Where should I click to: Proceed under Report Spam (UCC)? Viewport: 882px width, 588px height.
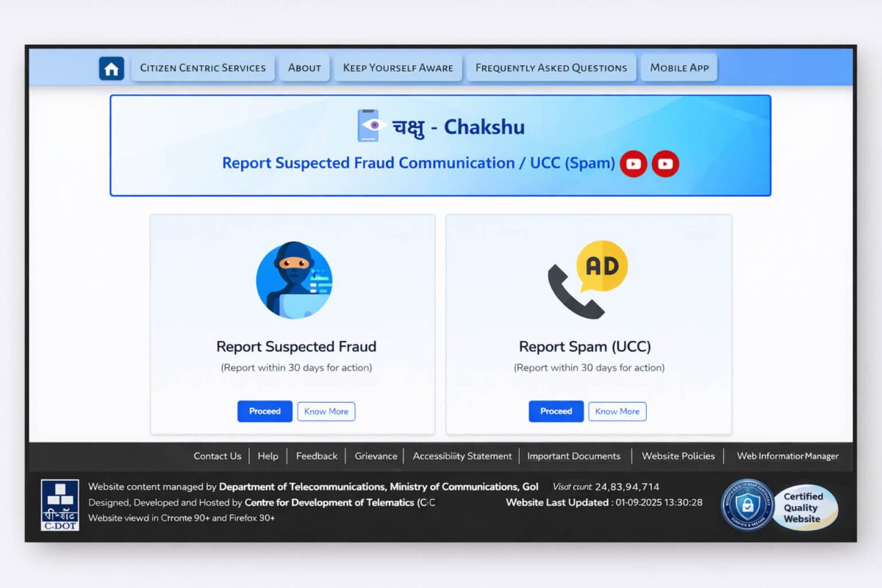[556, 412]
